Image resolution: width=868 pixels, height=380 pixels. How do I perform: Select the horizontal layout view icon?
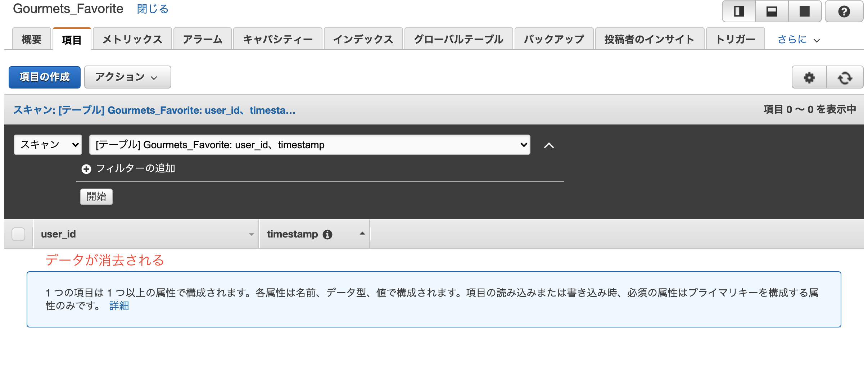(x=771, y=12)
